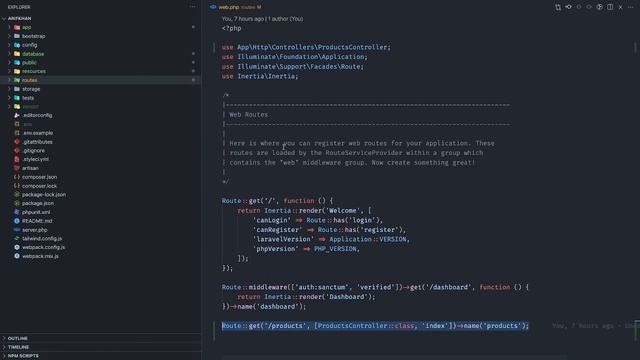Expand the storage folder
The image size is (640, 360).
click(9, 89)
